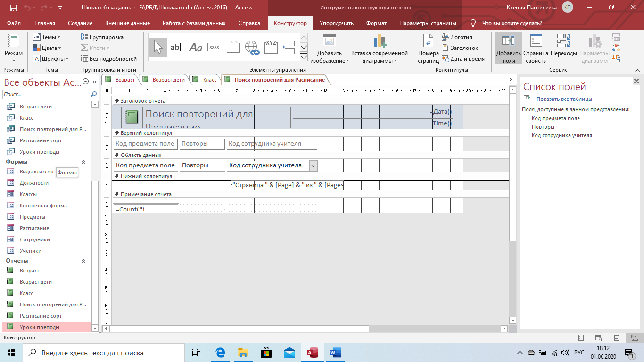The width and height of the screenshot is (644, 362).
Task: Click the Заголовок title button
Action: tap(460, 48)
